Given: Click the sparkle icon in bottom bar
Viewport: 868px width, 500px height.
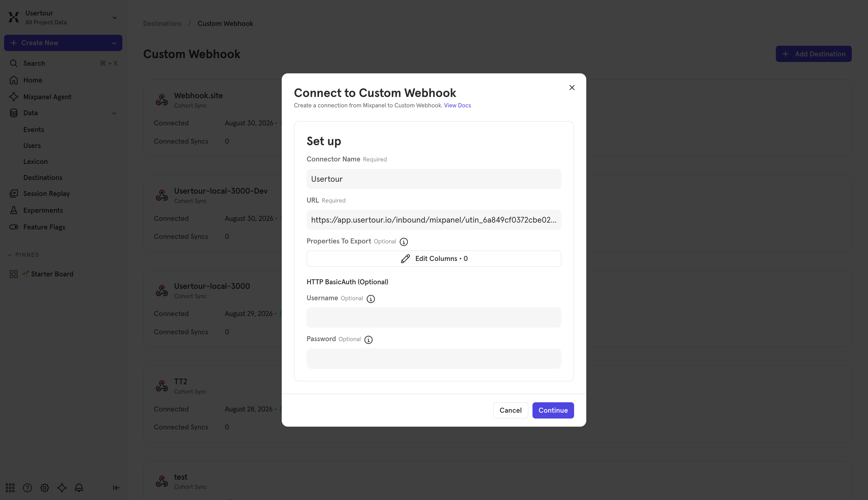Looking at the screenshot, I should pos(62,488).
